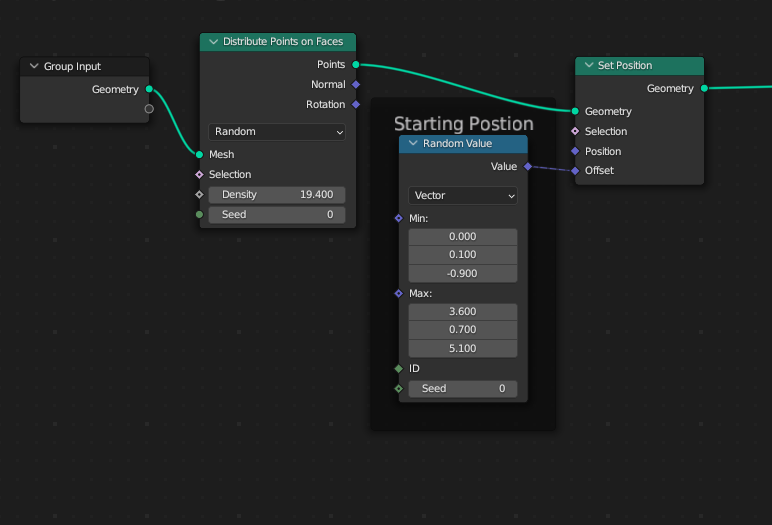
Task: Click the Density 19.400 field
Action: (x=277, y=195)
